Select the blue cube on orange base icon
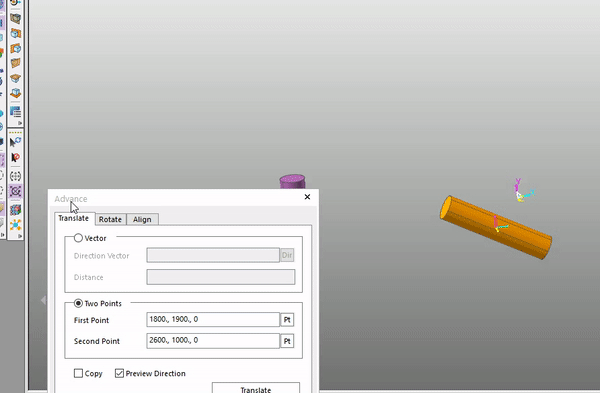The width and height of the screenshot is (600, 393). 15,93
